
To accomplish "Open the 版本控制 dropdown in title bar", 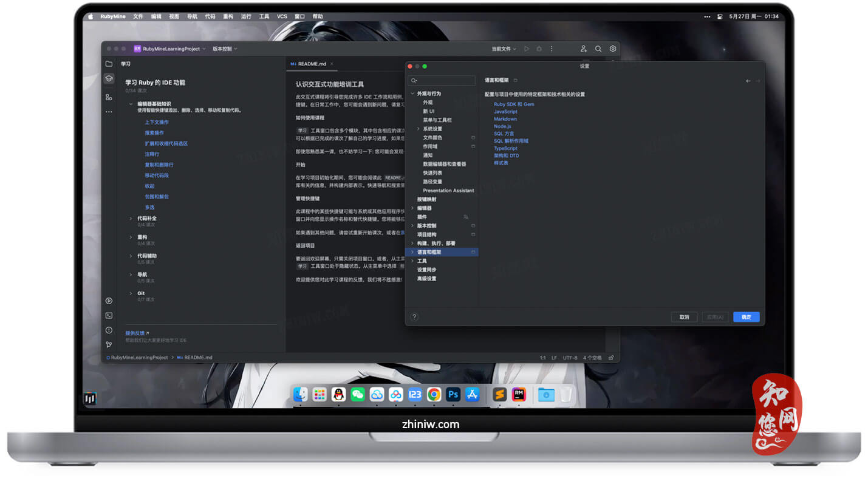I will point(225,49).
